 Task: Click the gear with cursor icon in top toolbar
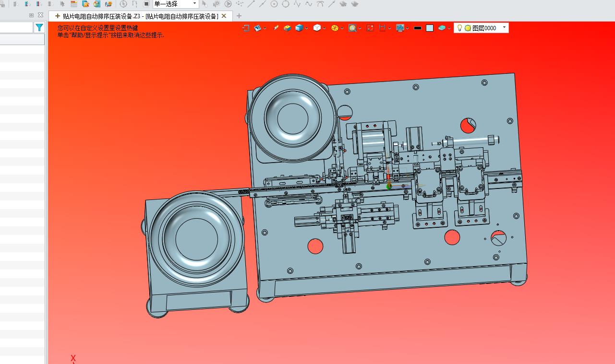(x=217, y=4)
